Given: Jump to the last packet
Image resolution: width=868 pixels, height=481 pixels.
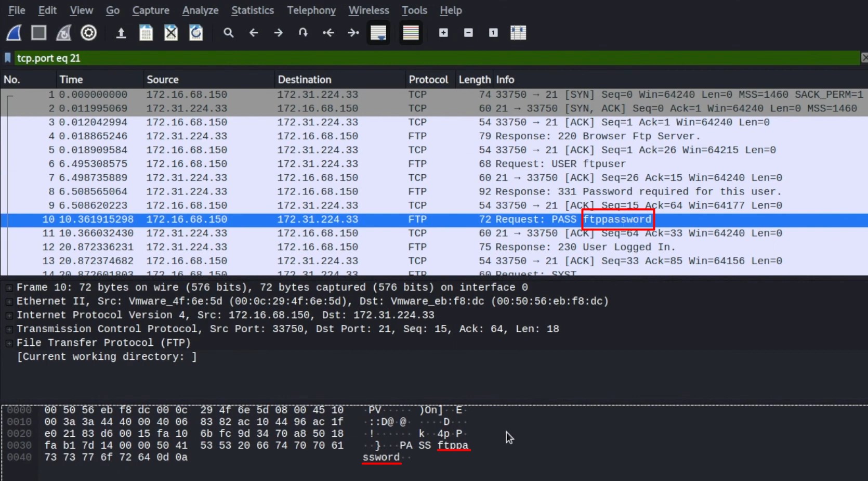Looking at the screenshot, I should click(x=353, y=33).
